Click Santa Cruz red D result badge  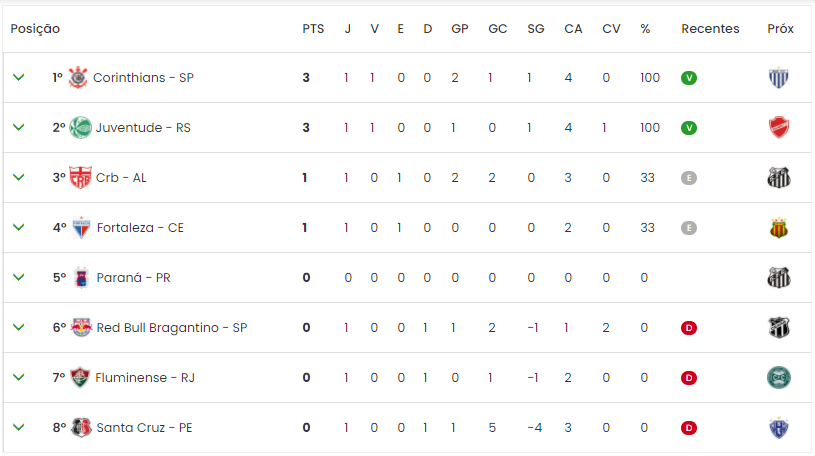689,427
